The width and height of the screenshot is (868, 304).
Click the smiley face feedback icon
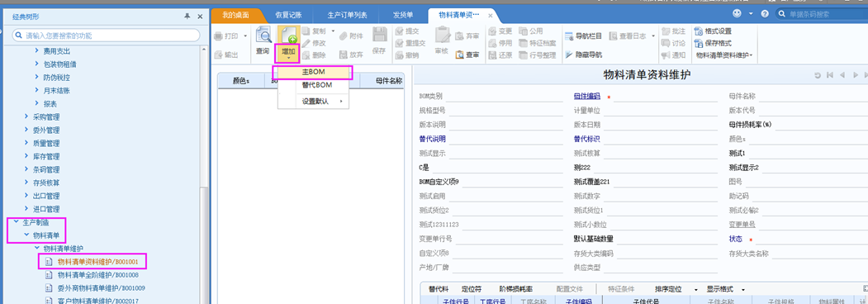click(738, 13)
